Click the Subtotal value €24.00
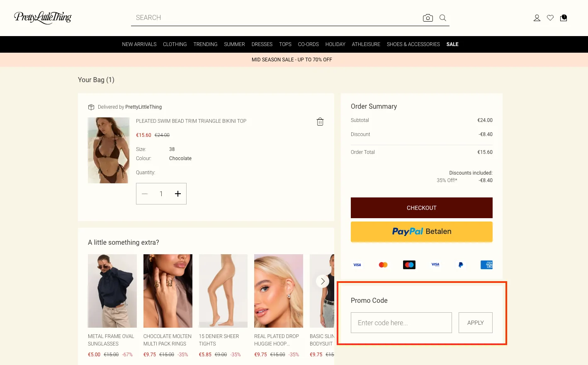Image resolution: width=588 pixels, height=365 pixels. click(485, 120)
